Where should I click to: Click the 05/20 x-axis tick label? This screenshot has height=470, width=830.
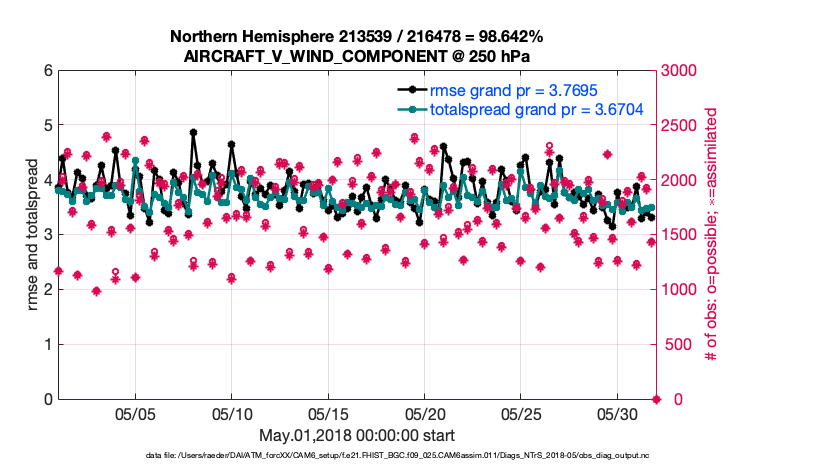click(x=425, y=414)
